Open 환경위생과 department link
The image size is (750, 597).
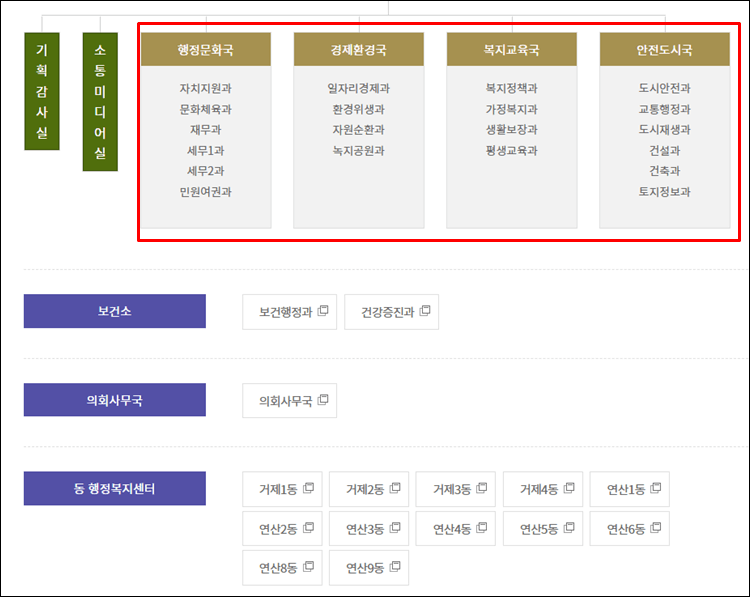359,109
